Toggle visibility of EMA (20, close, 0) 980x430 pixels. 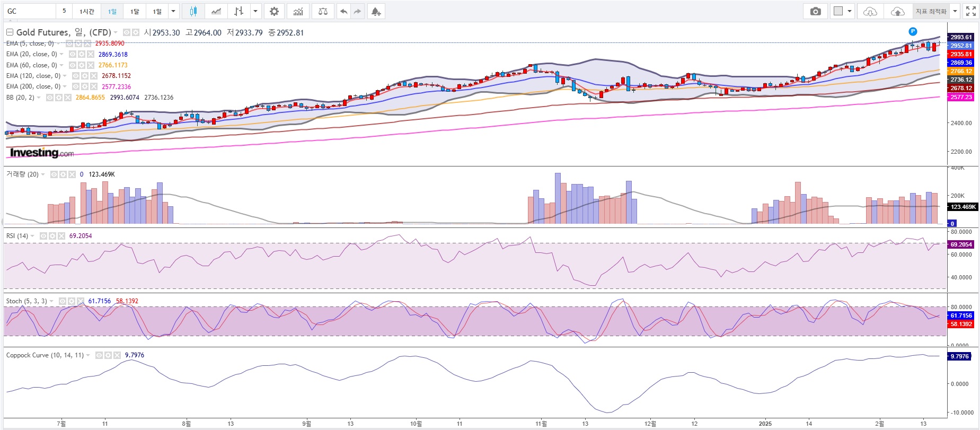[73, 54]
